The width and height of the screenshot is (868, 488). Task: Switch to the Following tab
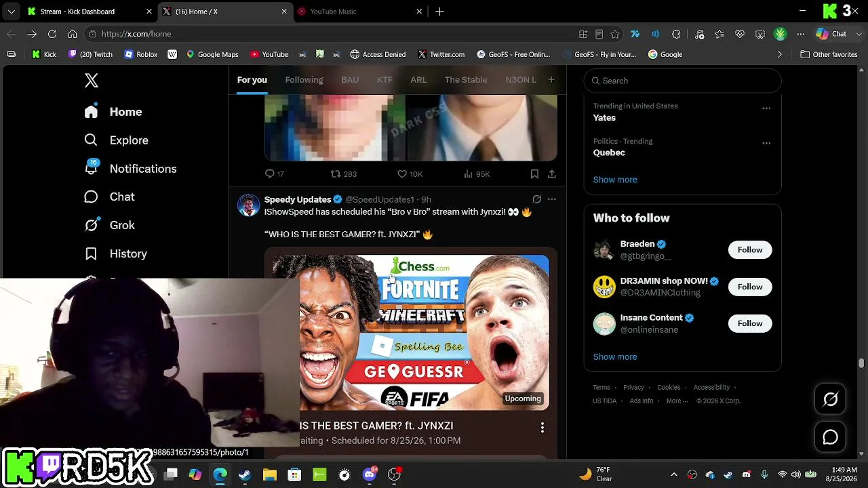click(304, 80)
